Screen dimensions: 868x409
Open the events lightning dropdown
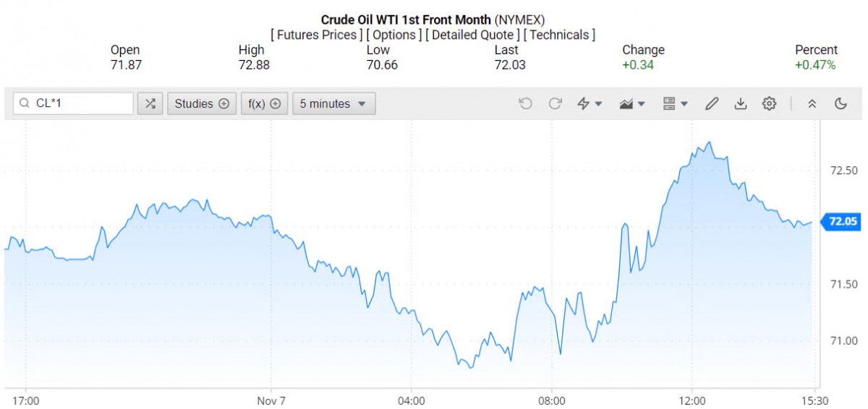[590, 103]
